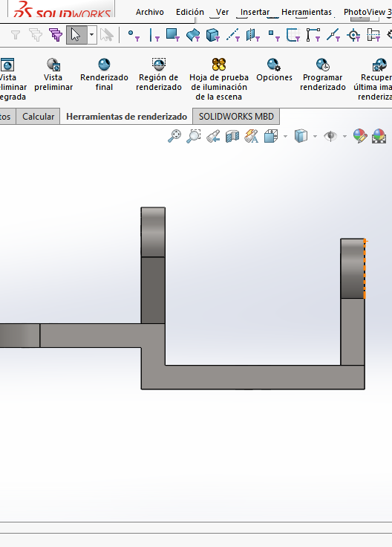Screen dimensions: 392x547
Task: Open the Edición menu
Action: [x=190, y=12]
